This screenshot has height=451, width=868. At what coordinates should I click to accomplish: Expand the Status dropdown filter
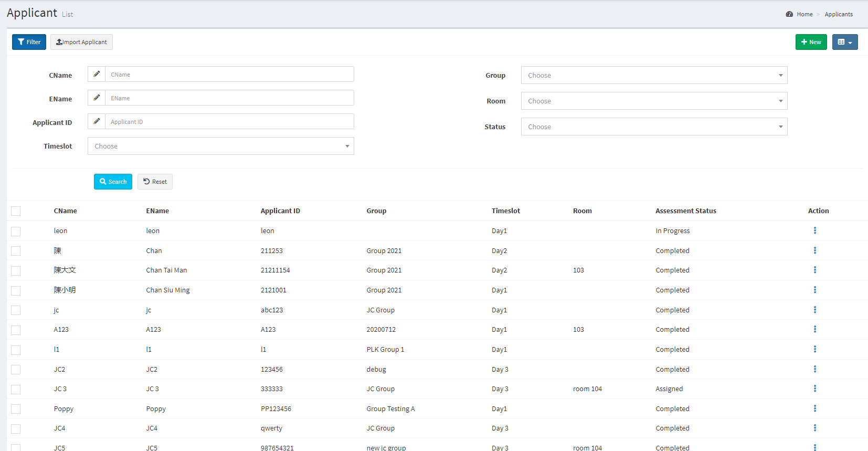pyautogui.click(x=653, y=127)
